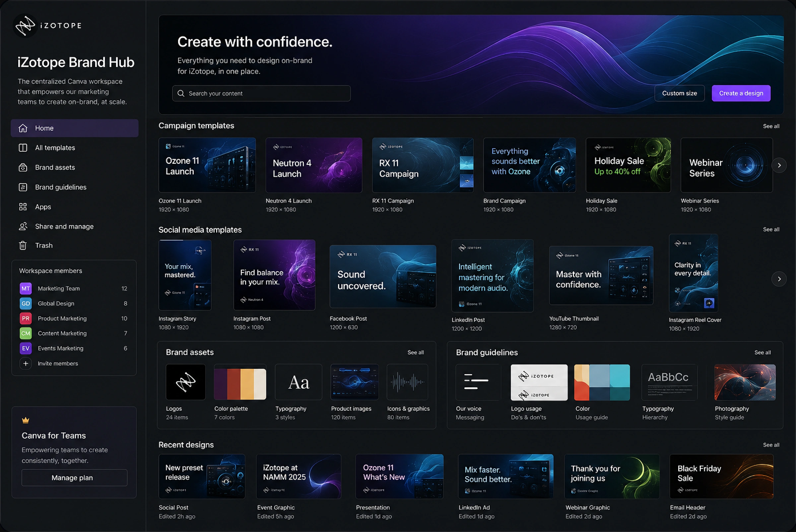Click the Create a design button
796x532 pixels.
741,93
